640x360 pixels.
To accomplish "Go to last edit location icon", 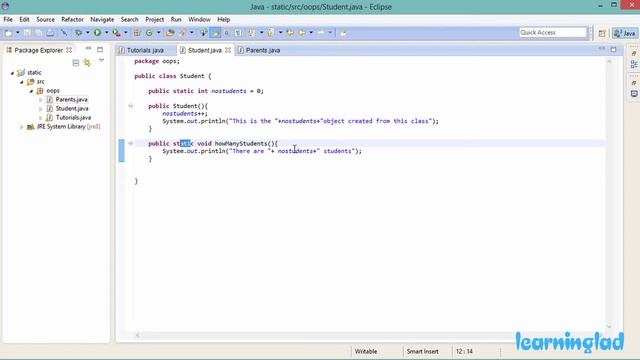I will 290,33.
